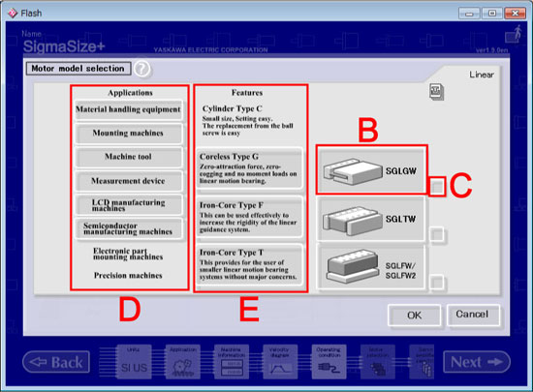Click the Cancel button
This screenshot has height=392, width=533.
pyautogui.click(x=473, y=315)
